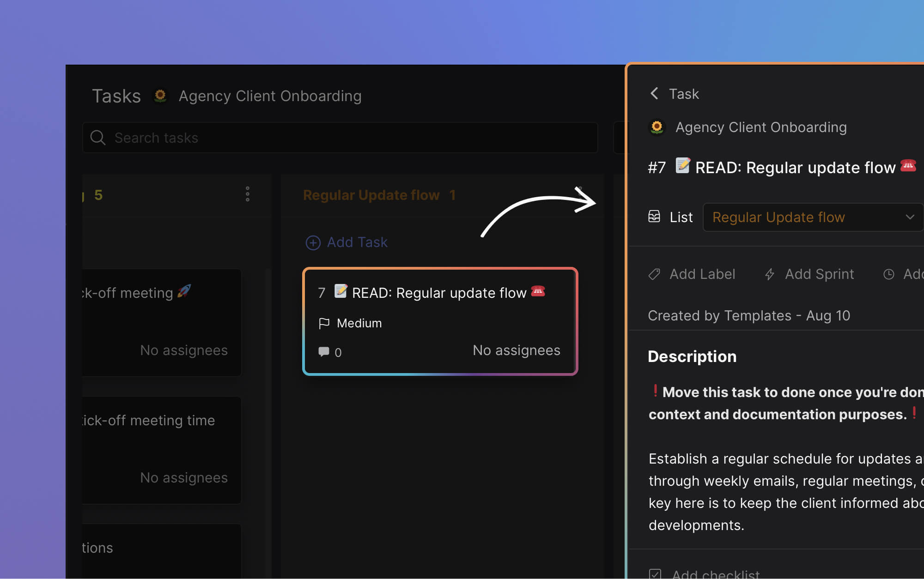Click the Add Label tag icon
924x579 pixels.
tap(654, 274)
